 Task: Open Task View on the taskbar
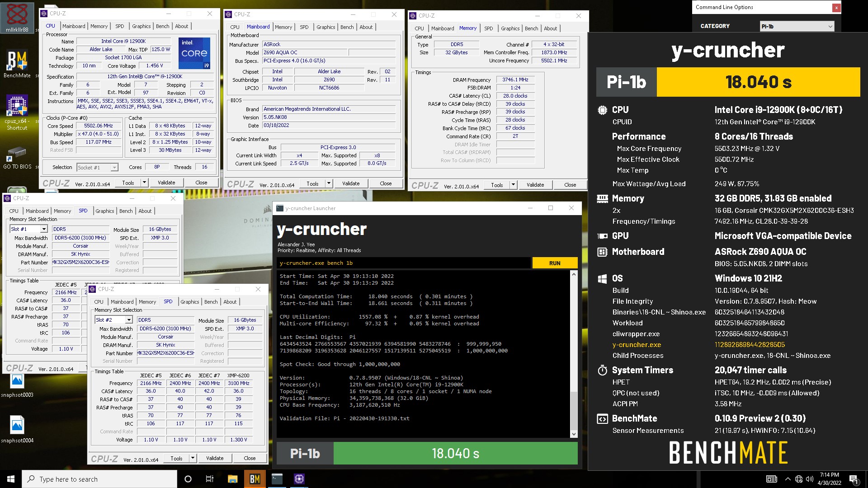click(x=210, y=479)
